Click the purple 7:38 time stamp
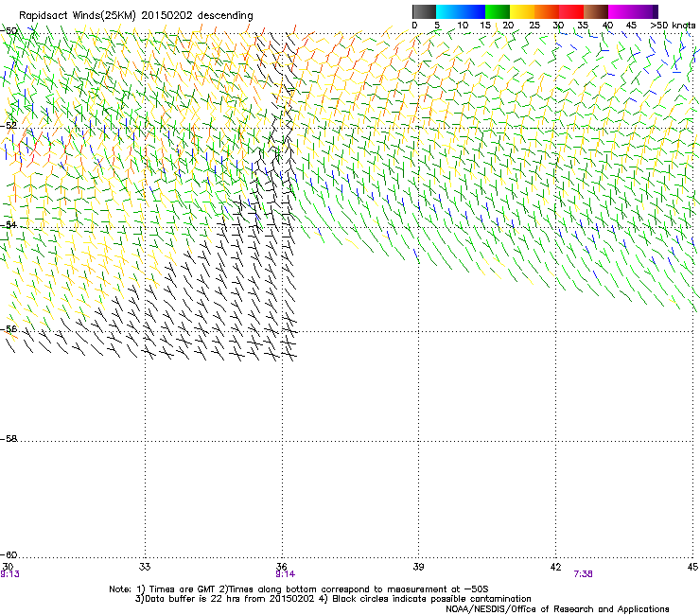The height and width of the screenshot is (615, 700). pyautogui.click(x=583, y=574)
